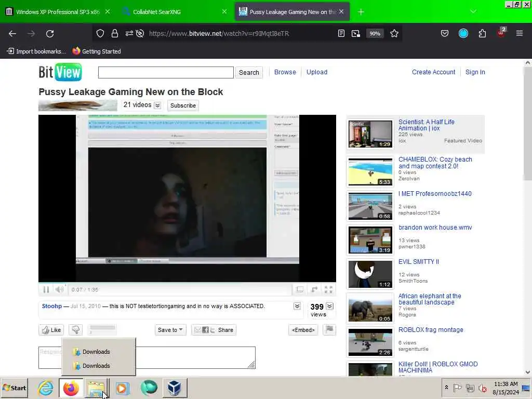Open the Getting Started bookmark

pos(97,51)
